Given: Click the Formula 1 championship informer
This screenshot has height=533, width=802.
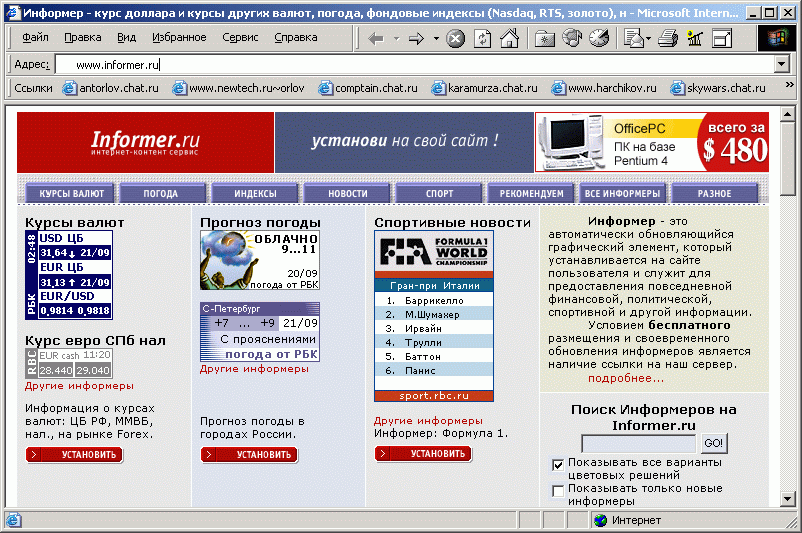Looking at the screenshot, I should 434,316.
